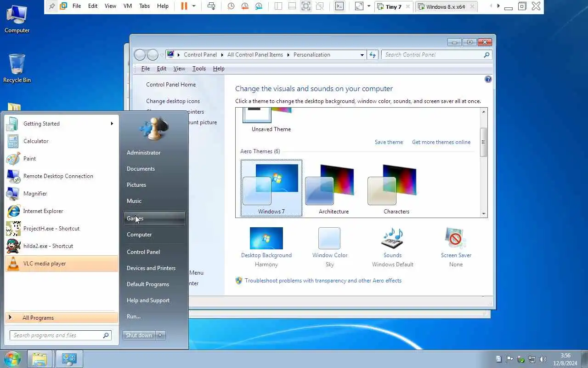Click Troubleshoot problems with transparency link
The image size is (588, 368).
[323, 281]
